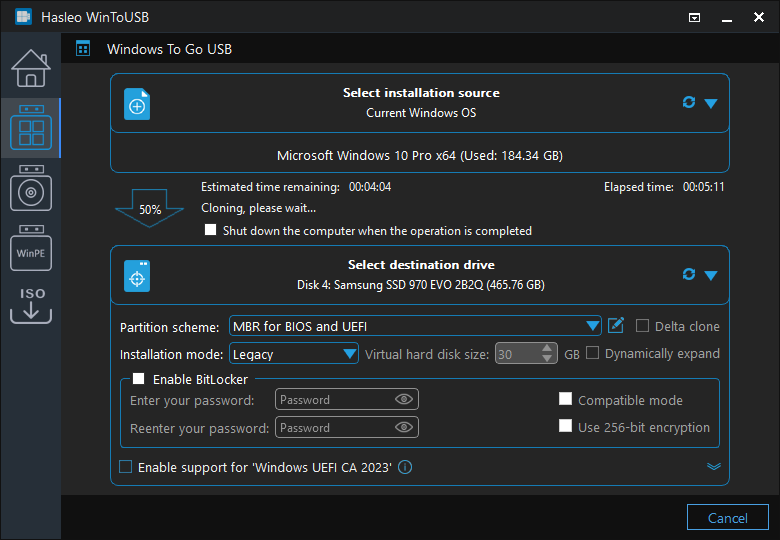Viewport: 780px width, 540px height.
Task: Click elapsed time 00:05:11
Action: (703, 187)
